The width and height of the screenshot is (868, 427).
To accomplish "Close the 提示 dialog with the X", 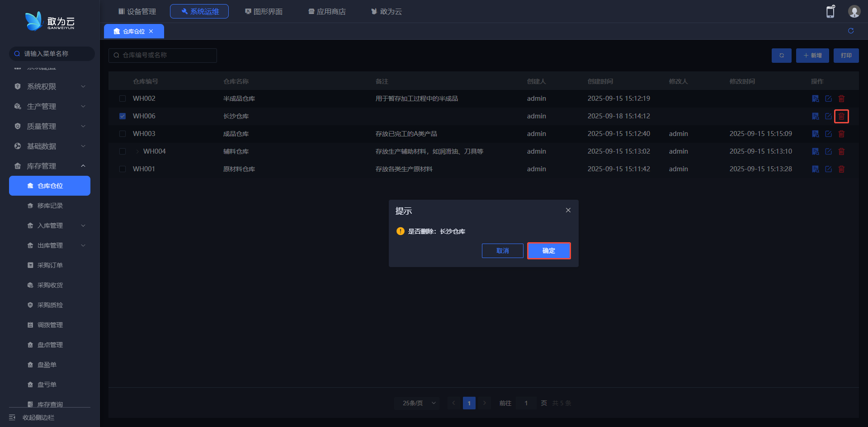I will click(x=568, y=210).
